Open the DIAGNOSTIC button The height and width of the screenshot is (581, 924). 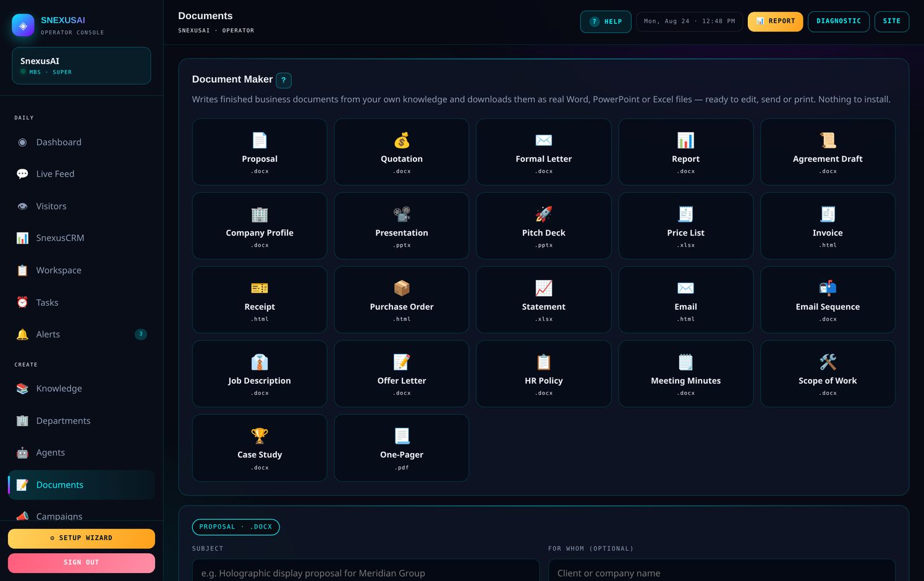(839, 21)
